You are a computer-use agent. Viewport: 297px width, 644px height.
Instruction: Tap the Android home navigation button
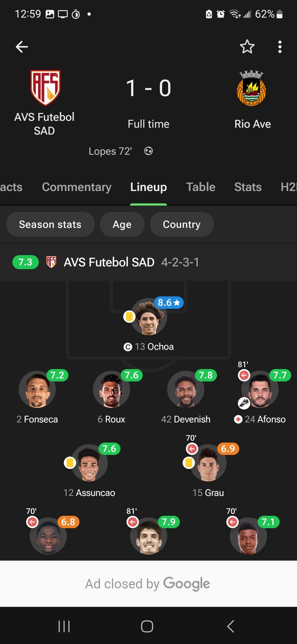[147, 626]
